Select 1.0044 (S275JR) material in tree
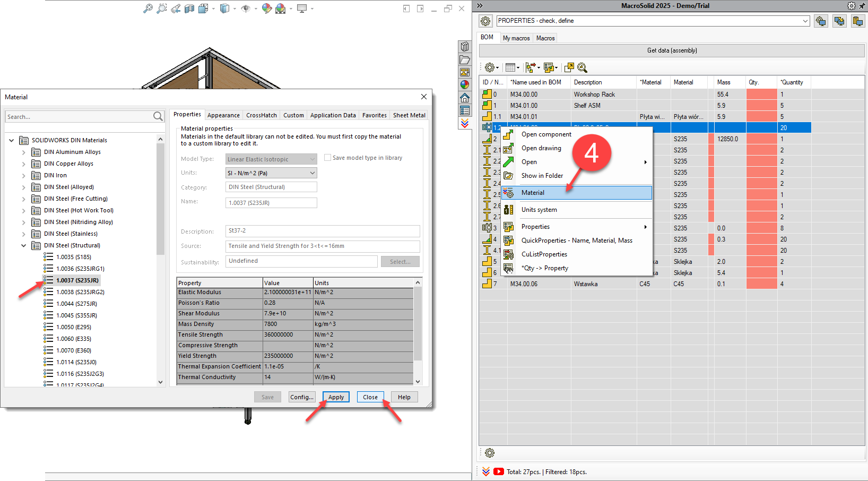 click(76, 304)
